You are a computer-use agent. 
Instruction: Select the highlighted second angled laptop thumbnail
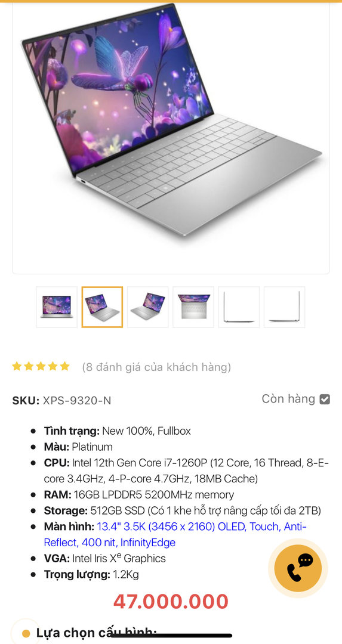[102, 307]
